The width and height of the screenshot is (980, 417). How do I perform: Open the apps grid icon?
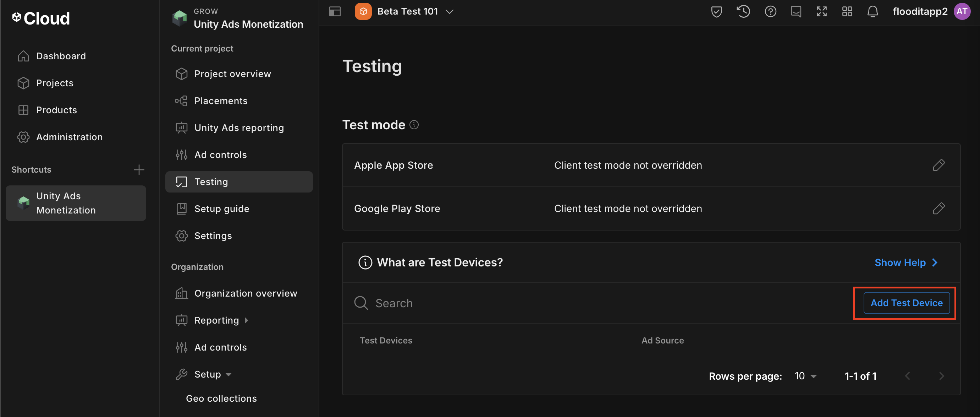(847, 11)
